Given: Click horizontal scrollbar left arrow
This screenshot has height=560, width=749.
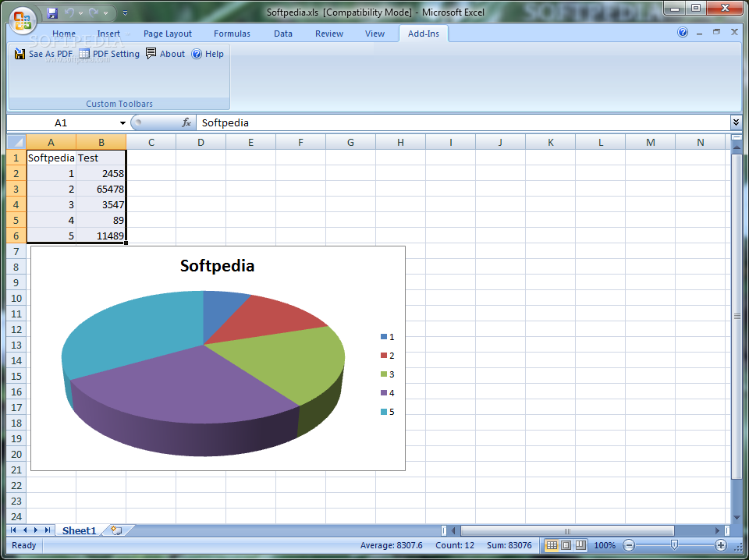Looking at the screenshot, I should click(453, 530).
